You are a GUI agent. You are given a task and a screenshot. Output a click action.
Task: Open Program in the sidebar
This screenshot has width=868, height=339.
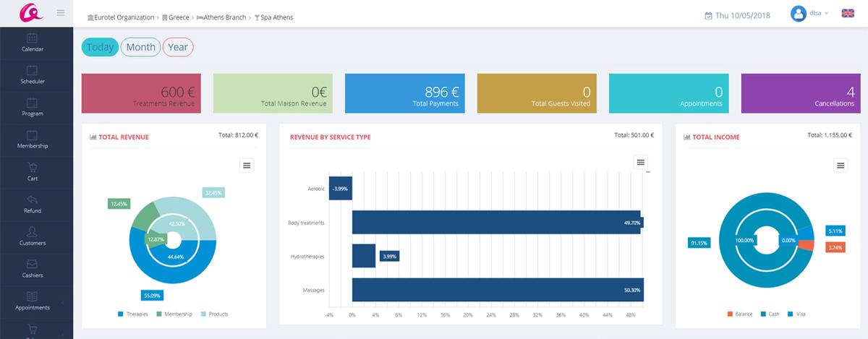tap(32, 108)
